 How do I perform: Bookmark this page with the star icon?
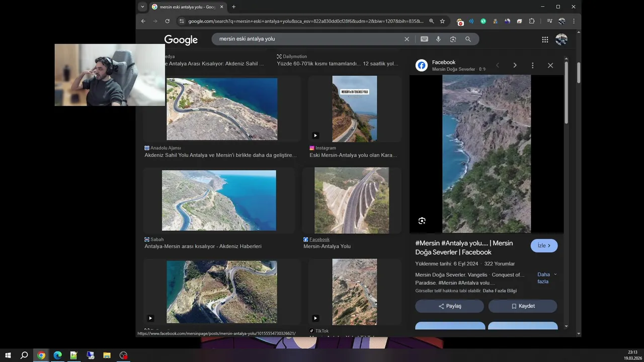pos(442,21)
